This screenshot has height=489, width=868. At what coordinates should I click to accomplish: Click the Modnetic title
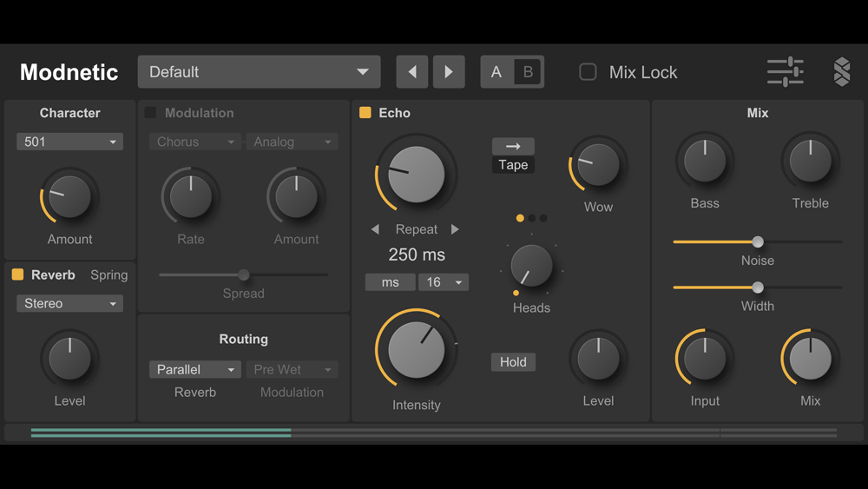(69, 72)
